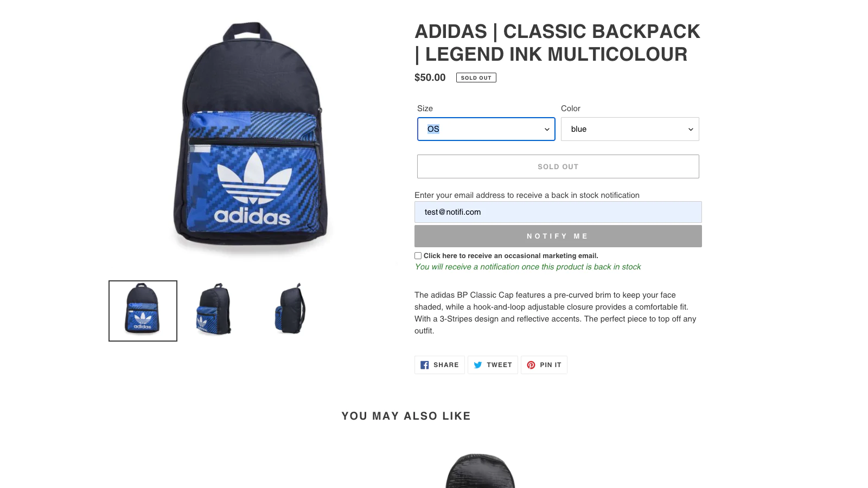868x488 pixels.
Task: Click the Pinterest logo icon
Action: click(531, 365)
